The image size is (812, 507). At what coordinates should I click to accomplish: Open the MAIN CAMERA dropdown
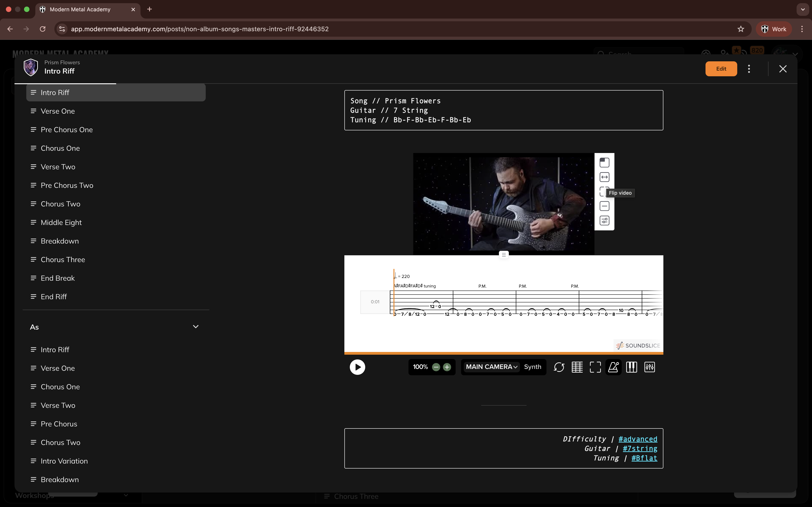click(491, 367)
